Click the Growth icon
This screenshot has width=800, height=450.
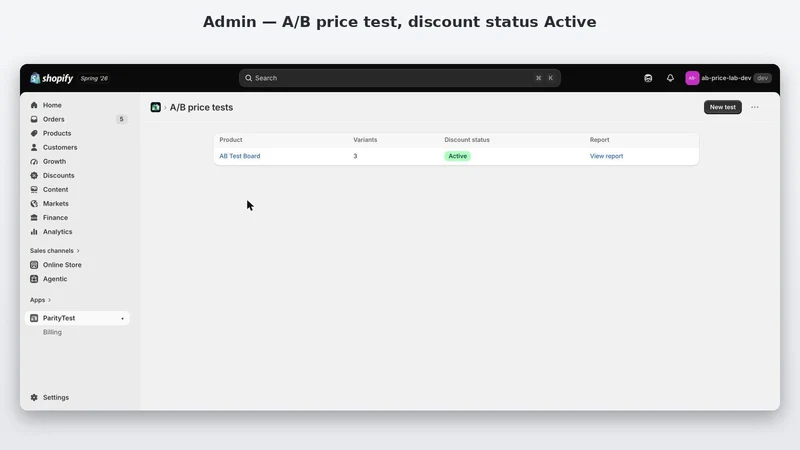(x=34, y=161)
